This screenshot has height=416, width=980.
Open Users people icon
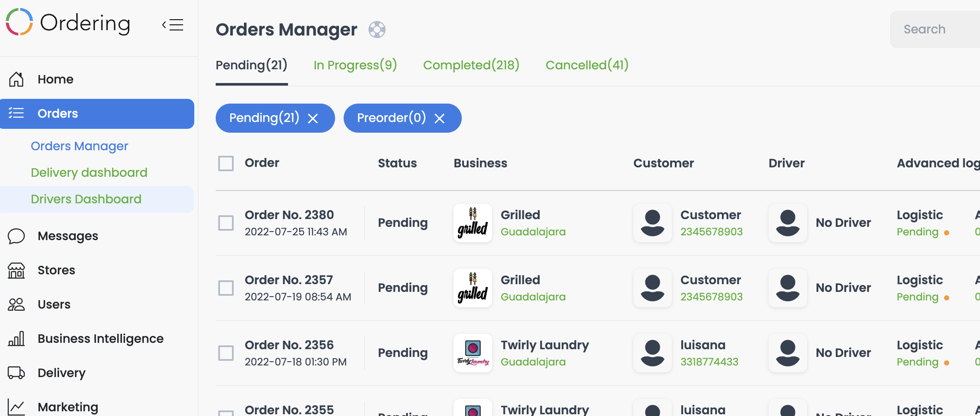(x=16, y=304)
